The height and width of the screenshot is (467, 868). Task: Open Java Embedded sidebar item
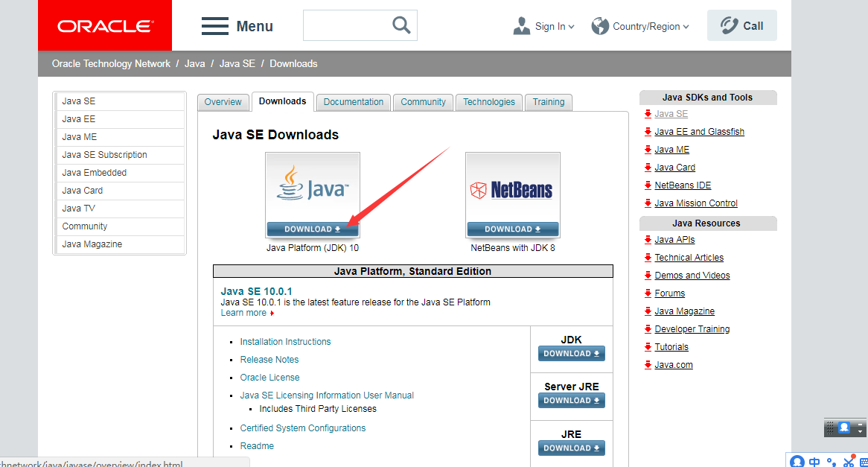120,173
